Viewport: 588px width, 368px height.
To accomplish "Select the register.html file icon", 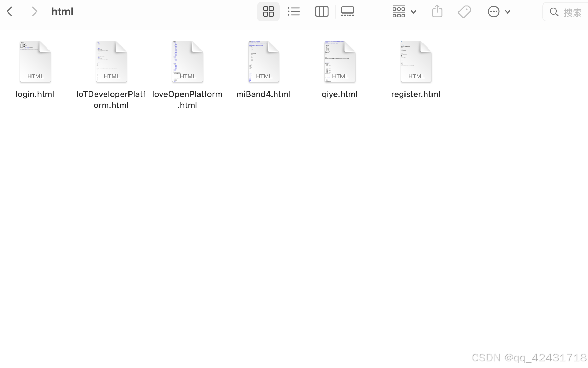I will 416,62.
